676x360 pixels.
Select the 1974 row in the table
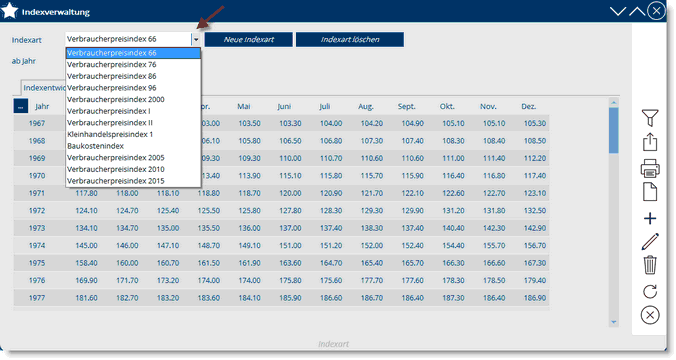point(281,246)
